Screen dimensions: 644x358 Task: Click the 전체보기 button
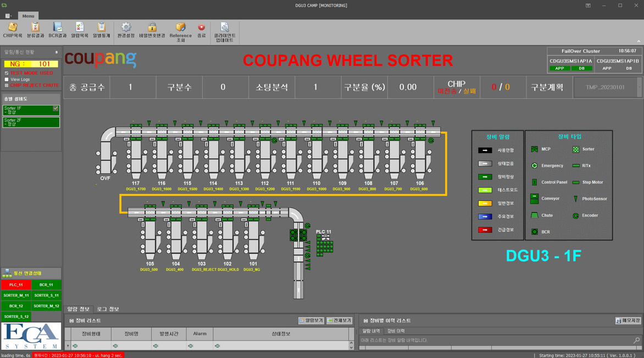pos(339,320)
